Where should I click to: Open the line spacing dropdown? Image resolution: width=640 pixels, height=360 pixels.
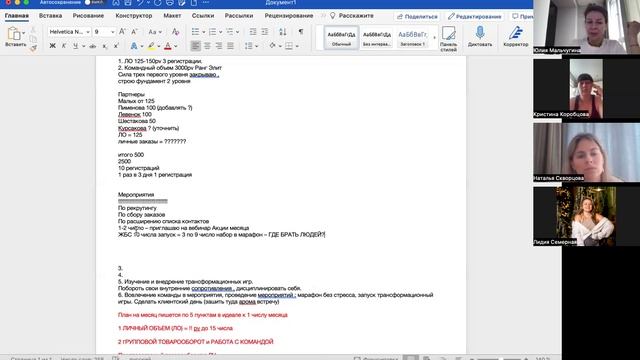[251, 46]
